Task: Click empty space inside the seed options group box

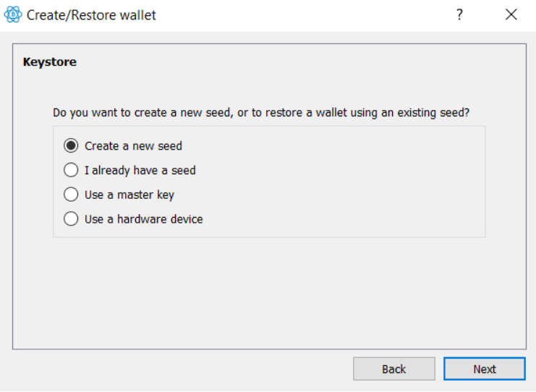Action: (342, 181)
